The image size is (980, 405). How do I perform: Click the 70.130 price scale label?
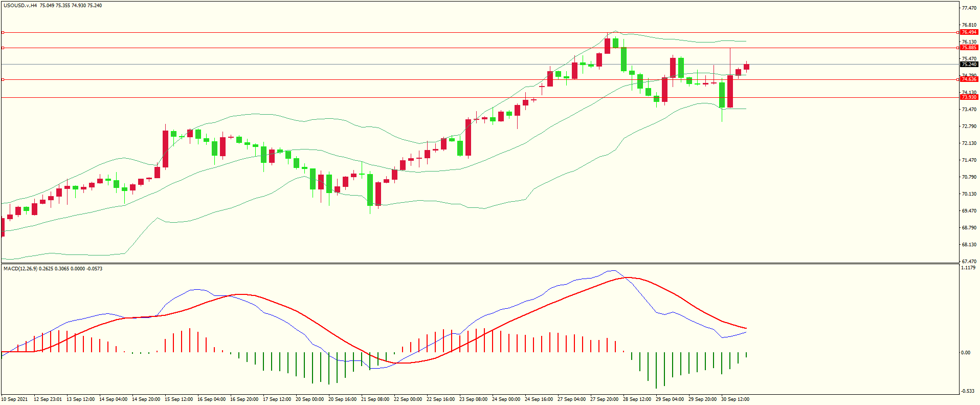pyautogui.click(x=969, y=194)
